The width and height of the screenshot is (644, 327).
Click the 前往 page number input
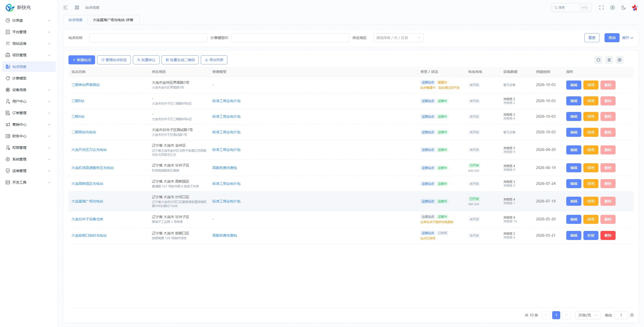(621, 315)
